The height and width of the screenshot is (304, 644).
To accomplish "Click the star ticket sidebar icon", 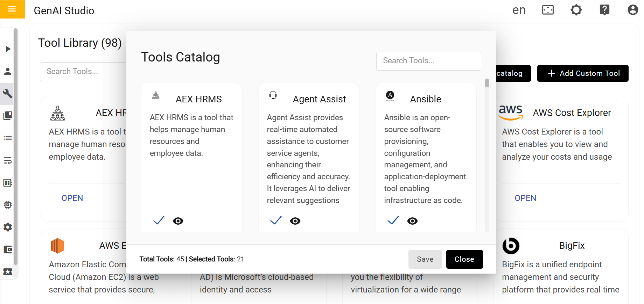I will point(8,272).
